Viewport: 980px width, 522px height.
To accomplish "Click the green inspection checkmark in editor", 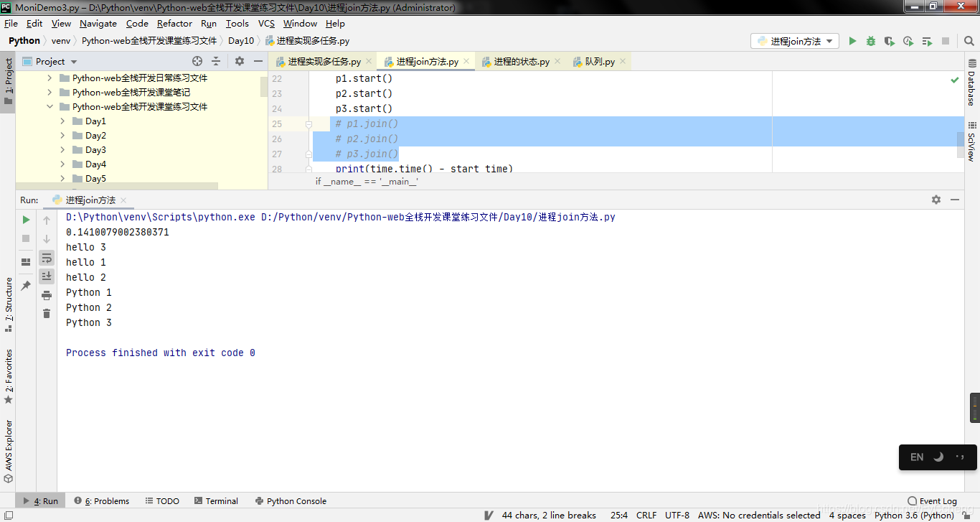I will 955,80.
